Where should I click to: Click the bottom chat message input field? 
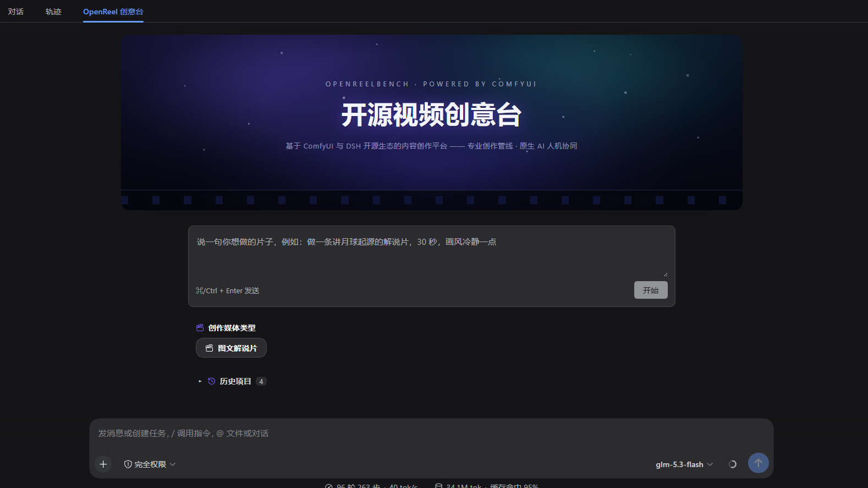coord(431,434)
